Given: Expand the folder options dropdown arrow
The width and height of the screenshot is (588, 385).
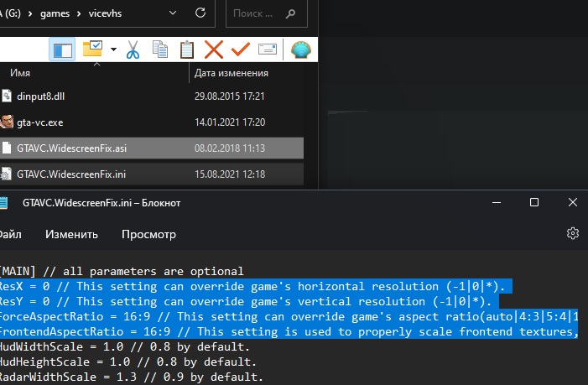Looking at the screenshot, I should [113, 50].
